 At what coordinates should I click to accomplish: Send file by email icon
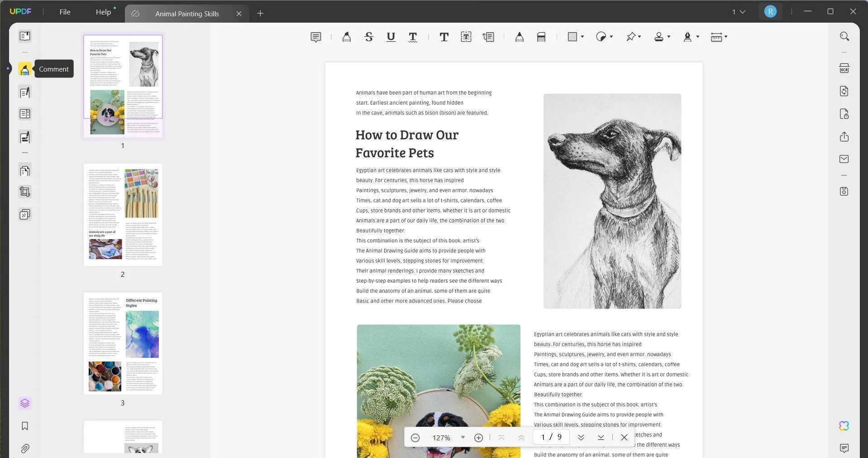[x=844, y=159]
